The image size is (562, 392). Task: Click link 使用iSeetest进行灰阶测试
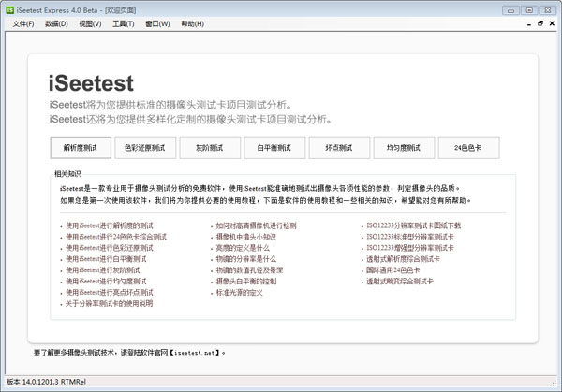click(102, 270)
